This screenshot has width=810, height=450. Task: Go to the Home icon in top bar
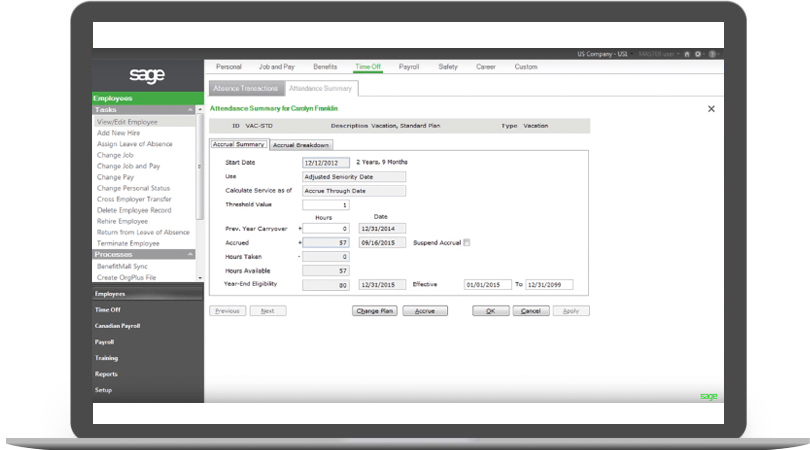click(x=687, y=54)
